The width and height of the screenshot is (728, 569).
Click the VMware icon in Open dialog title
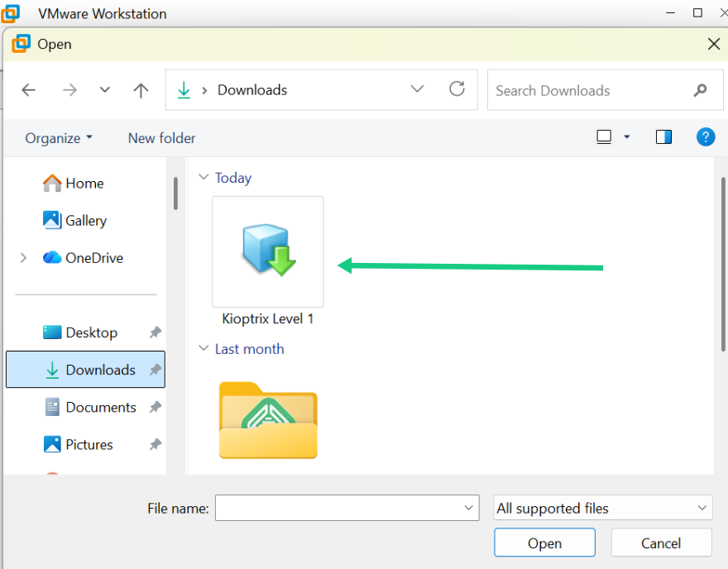click(x=21, y=44)
